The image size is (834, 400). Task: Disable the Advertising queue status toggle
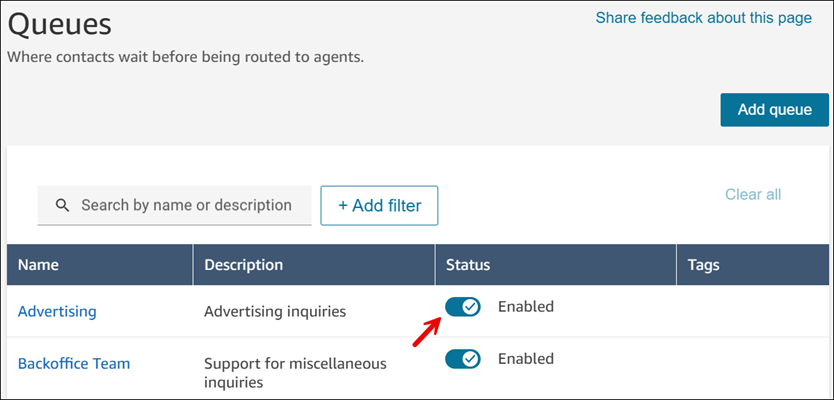coord(463,307)
